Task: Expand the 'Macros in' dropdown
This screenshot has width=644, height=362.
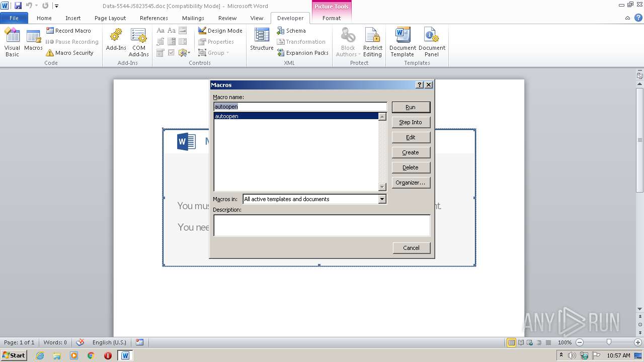Action: (382, 199)
